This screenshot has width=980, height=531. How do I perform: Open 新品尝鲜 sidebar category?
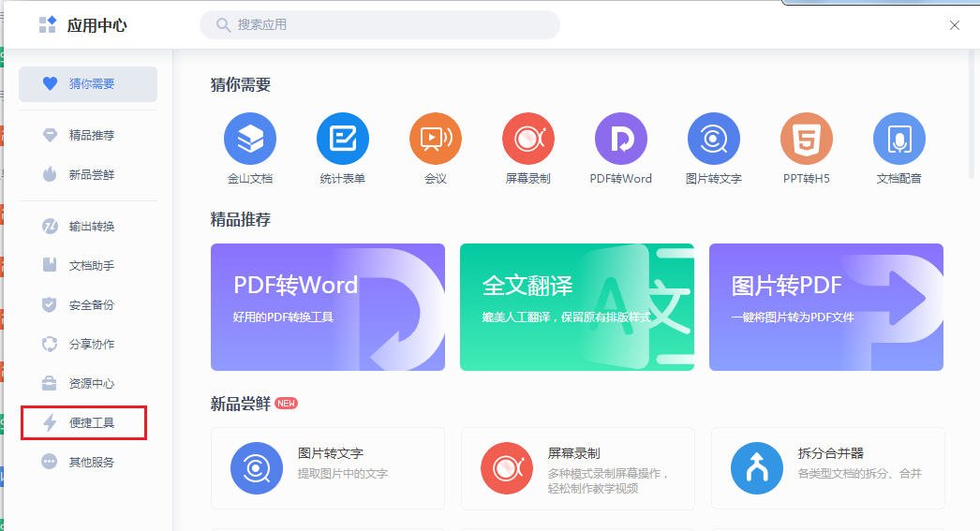click(88, 174)
